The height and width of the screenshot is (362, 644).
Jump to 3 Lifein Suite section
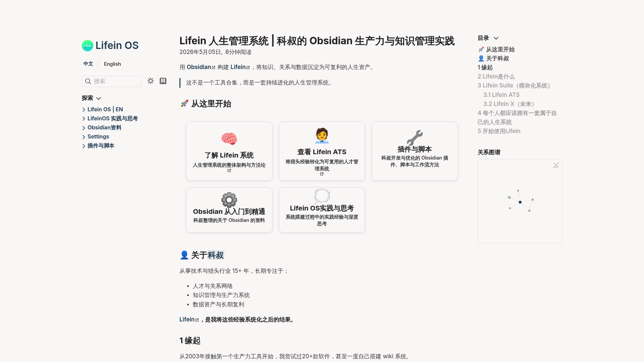click(x=515, y=85)
